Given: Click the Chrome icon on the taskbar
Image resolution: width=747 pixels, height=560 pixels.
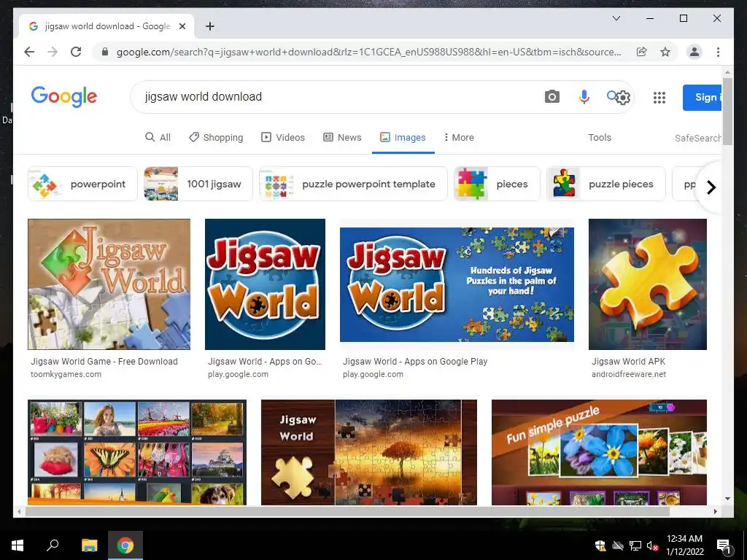Looking at the screenshot, I should pyautogui.click(x=125, y=545).
